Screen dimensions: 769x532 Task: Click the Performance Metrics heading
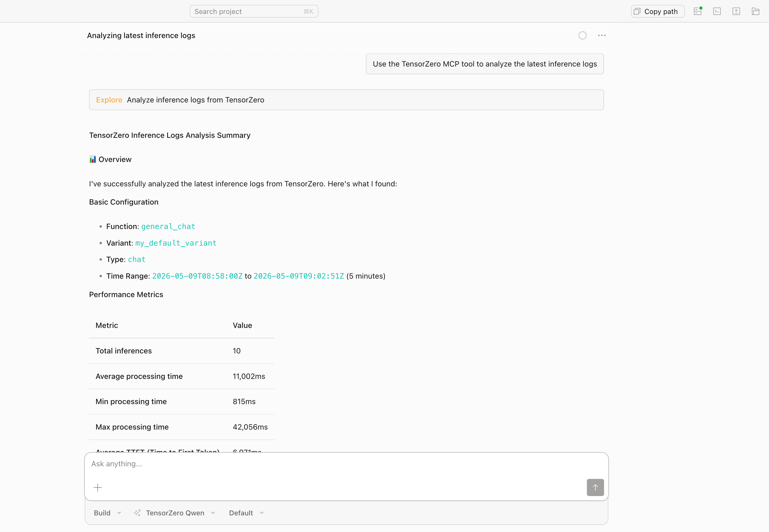click(126, 294)
